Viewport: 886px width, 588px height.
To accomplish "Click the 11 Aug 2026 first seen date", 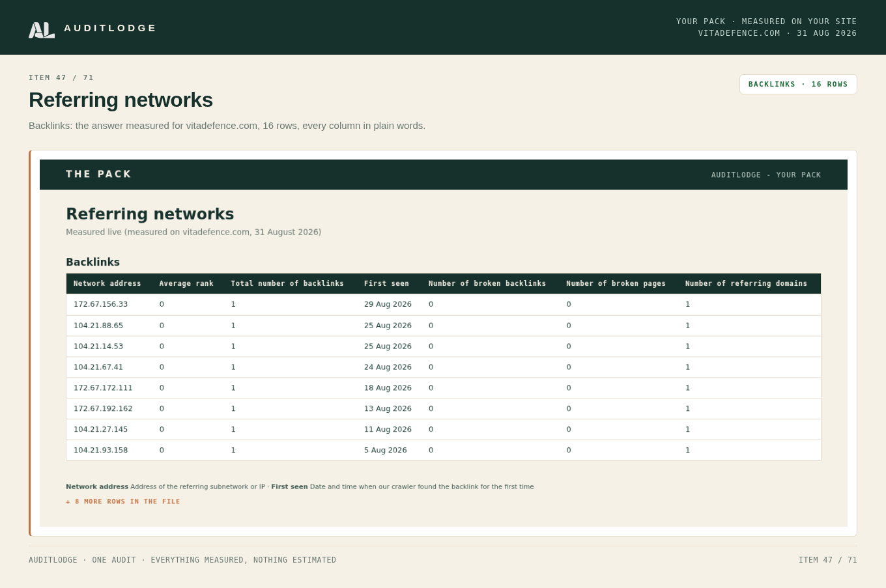I will (388, 430).
